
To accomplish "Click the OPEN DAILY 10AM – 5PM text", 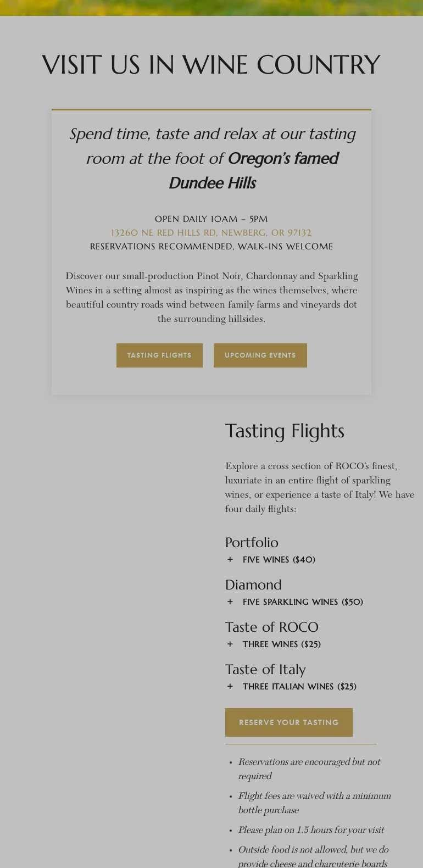I will (x=211, y=219).
